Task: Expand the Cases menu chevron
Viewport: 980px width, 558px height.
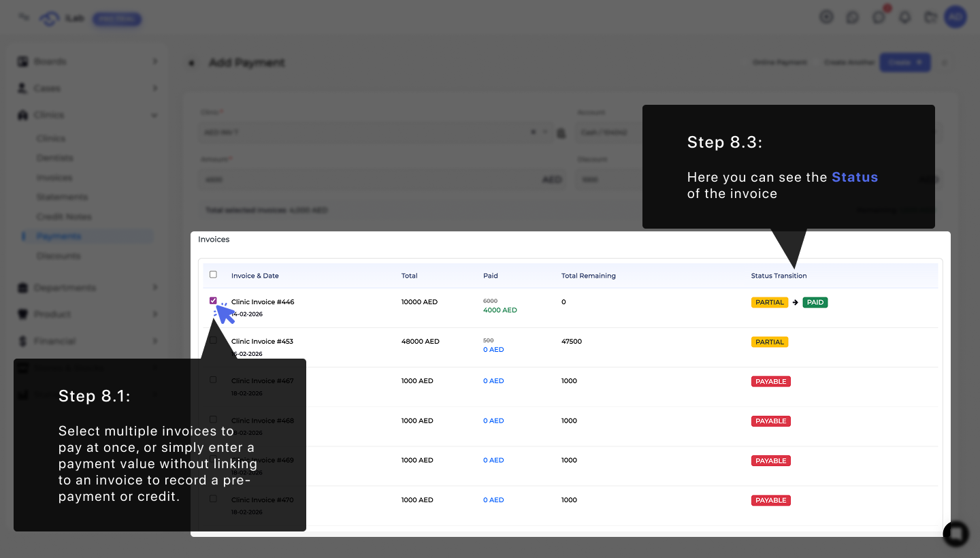Action: pos(155,88)
